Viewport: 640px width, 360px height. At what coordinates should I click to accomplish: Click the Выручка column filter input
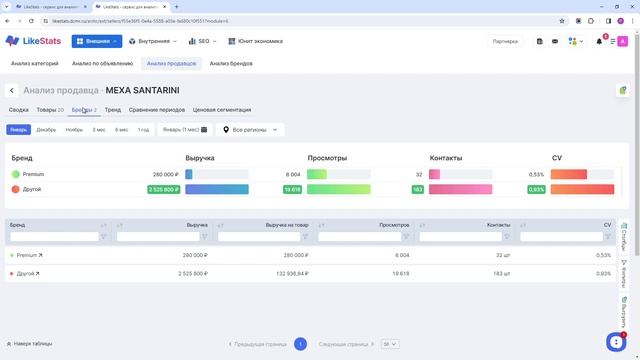click(158, 237)
